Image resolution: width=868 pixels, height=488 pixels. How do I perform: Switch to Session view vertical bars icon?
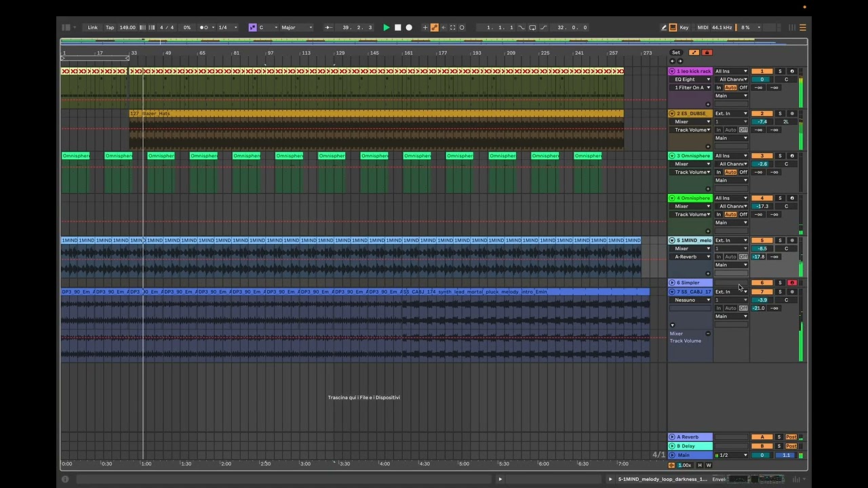(x=792, y=27)
